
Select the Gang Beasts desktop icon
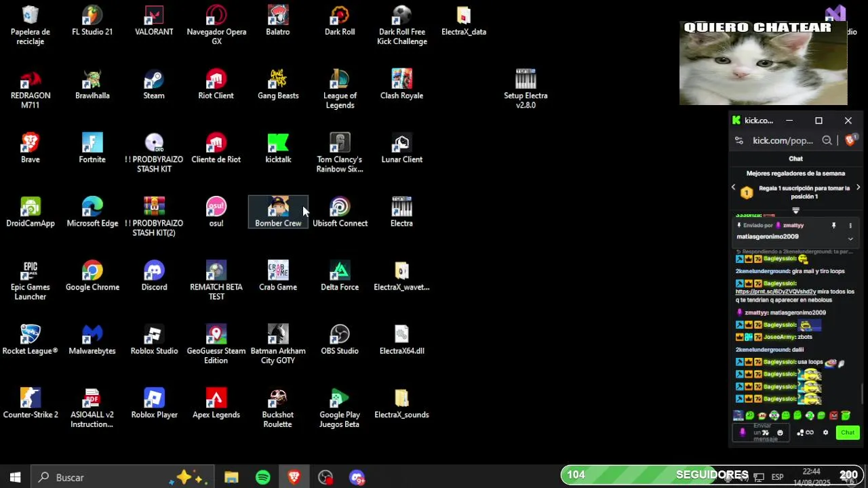[x=278, y=85]
